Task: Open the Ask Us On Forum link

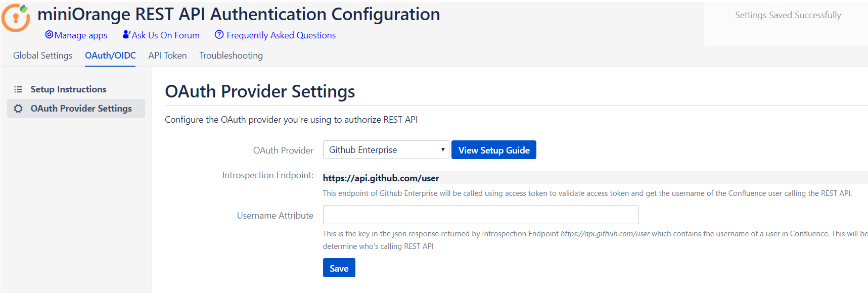Action: point(166,35)
